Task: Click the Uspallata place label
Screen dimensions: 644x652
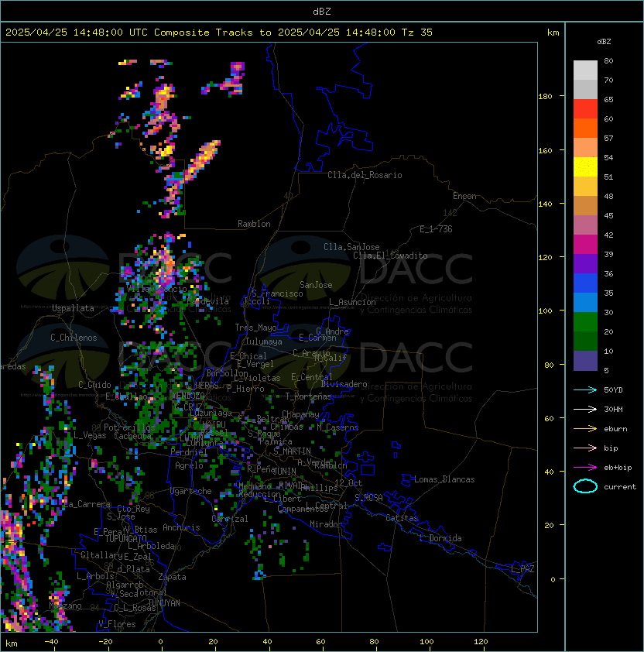Action: pos(73,308)
